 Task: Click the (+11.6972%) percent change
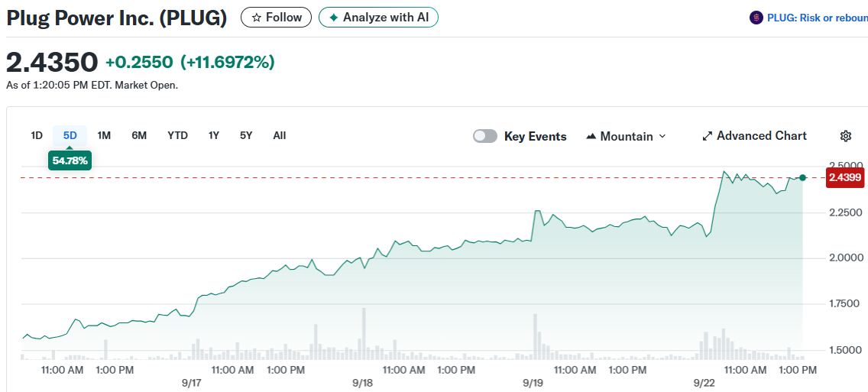pos(228,63)
